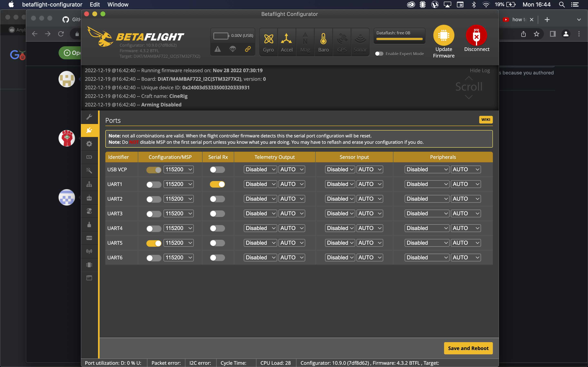Open the Setup wrench tab
This screenshot has width=588, height=367.
click(89, 117)
